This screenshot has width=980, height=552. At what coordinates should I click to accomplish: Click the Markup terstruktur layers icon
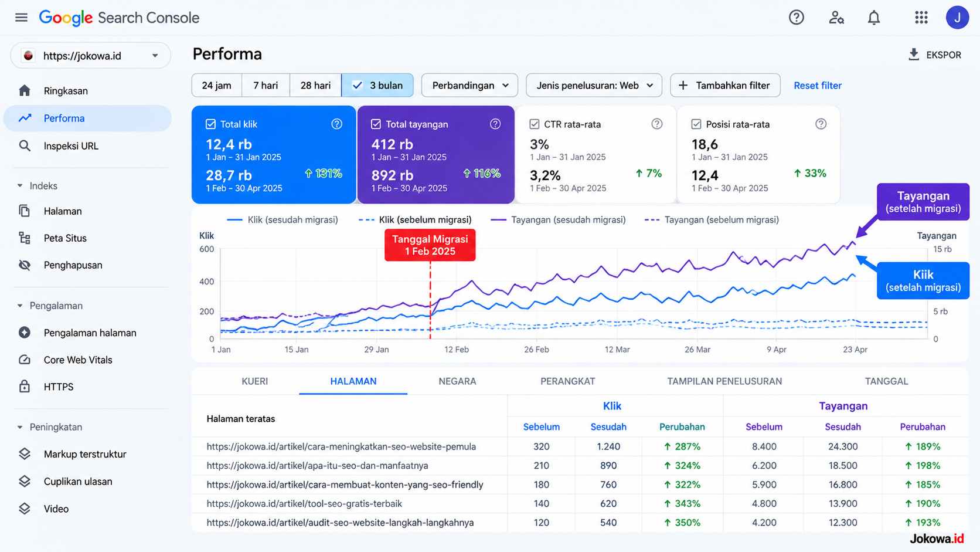[25, 454]
